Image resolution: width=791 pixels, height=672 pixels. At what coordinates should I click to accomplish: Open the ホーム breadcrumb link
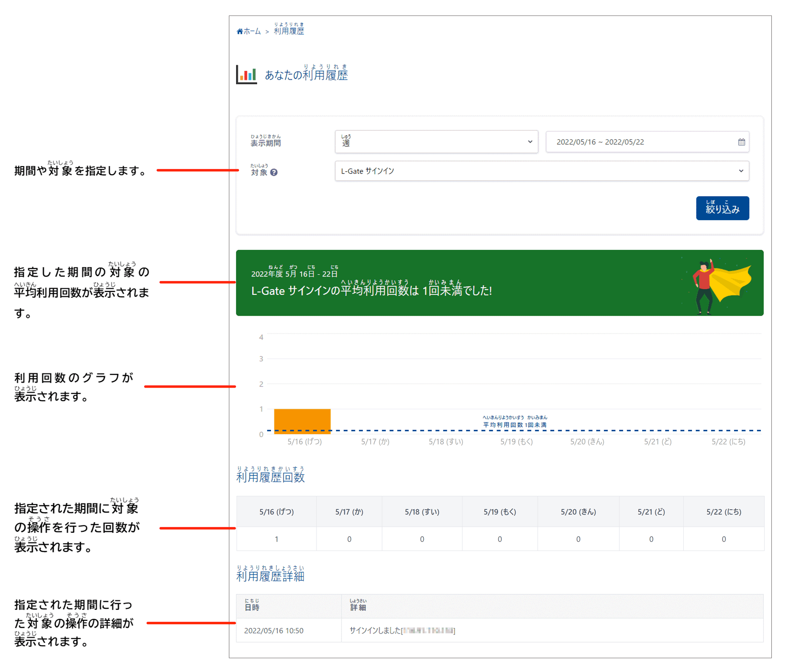(252, 32)
